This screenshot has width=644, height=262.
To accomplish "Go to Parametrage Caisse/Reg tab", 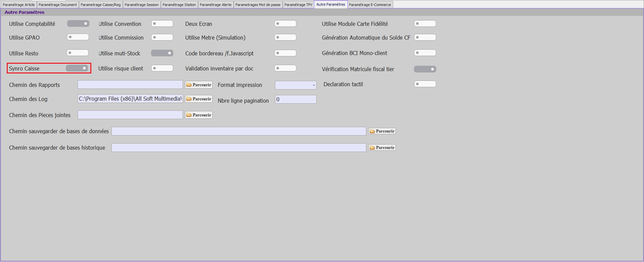I will click(x=101, y=5).
